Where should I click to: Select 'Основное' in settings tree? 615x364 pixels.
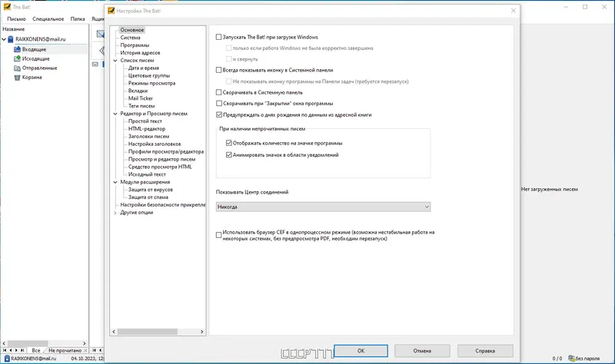pyautogui.click(x=132, y=30)
